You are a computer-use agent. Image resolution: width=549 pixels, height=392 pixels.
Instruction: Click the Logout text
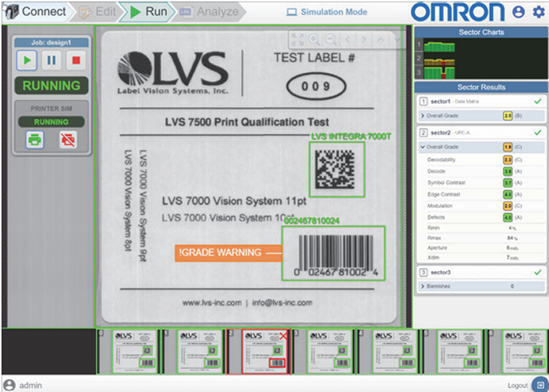pos(518,385)
